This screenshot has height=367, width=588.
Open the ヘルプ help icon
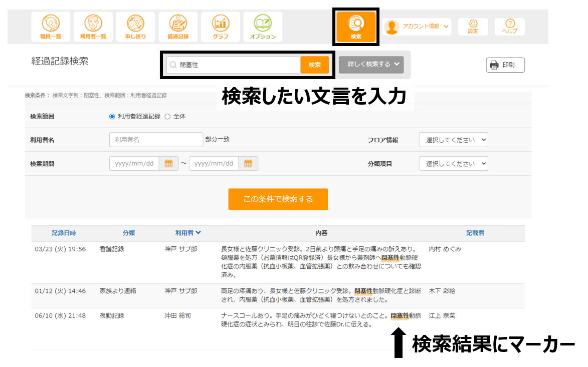(x=509, y=27)
